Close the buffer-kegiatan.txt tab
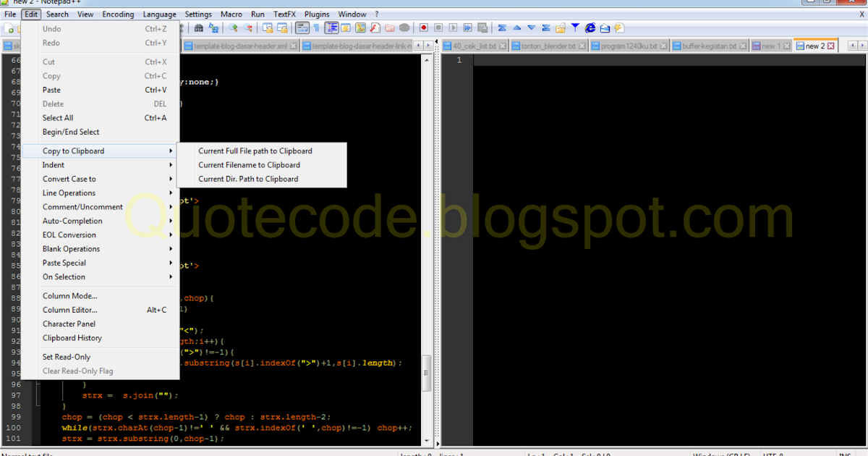 click(x=743, y=46)
